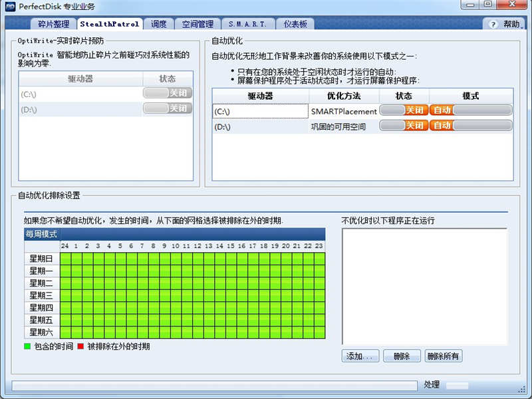Viewport: 532px width, 399px height.
Task: Click hour 24 column header in weekly grid
Action: point(65,246)
